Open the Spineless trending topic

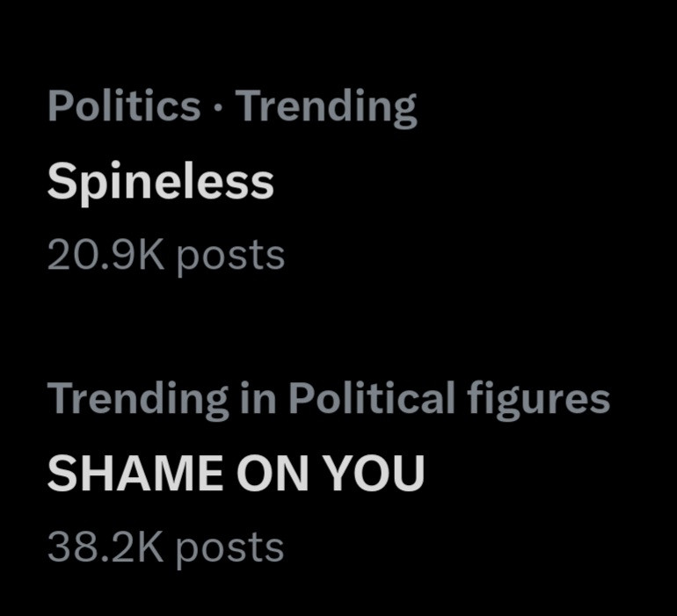pyautogui.click(x=160, y=183)
